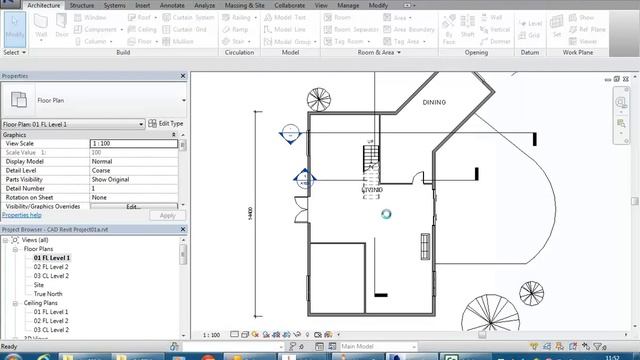Collapse the Views (all) tree node
The image size is (640, 360).
6,240
